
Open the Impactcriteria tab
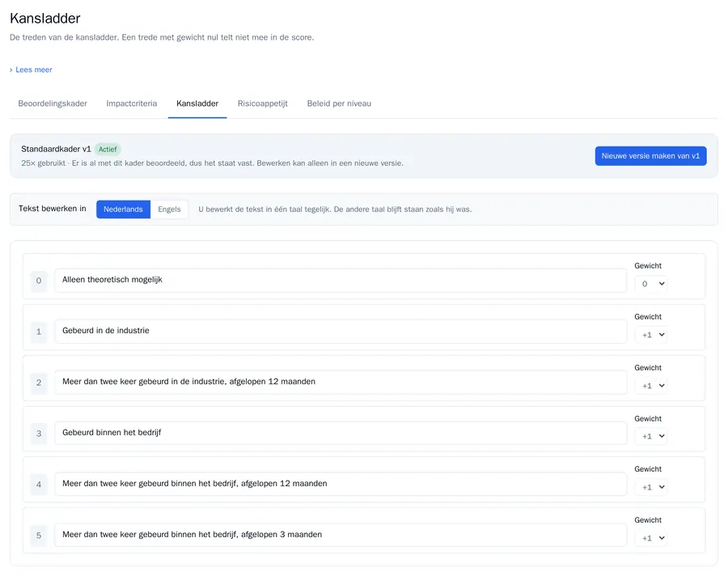coord(131,104)
